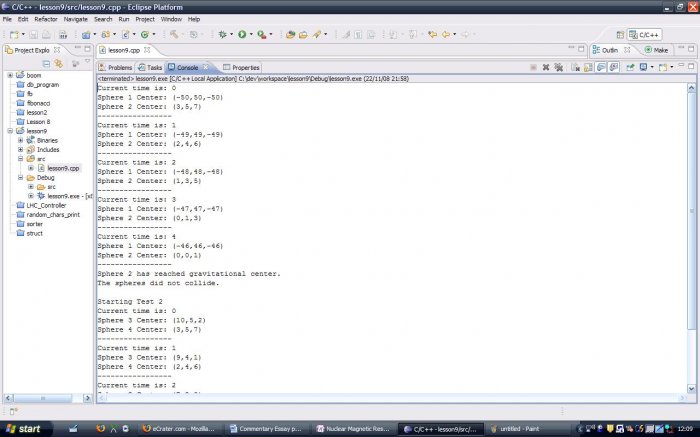The height and width of the screenshot is (437, 700).
Task: Clear the console output
Action: [x=575, y=67]
